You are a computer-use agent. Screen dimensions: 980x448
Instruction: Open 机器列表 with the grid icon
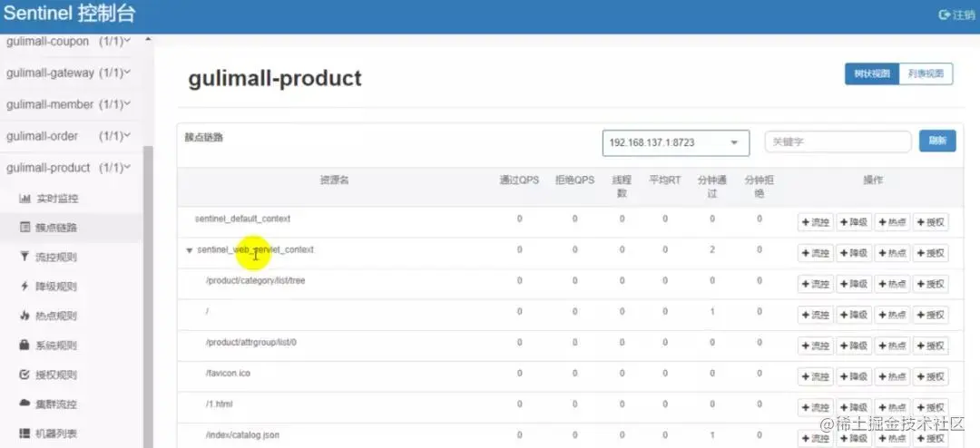coord(25,433)
